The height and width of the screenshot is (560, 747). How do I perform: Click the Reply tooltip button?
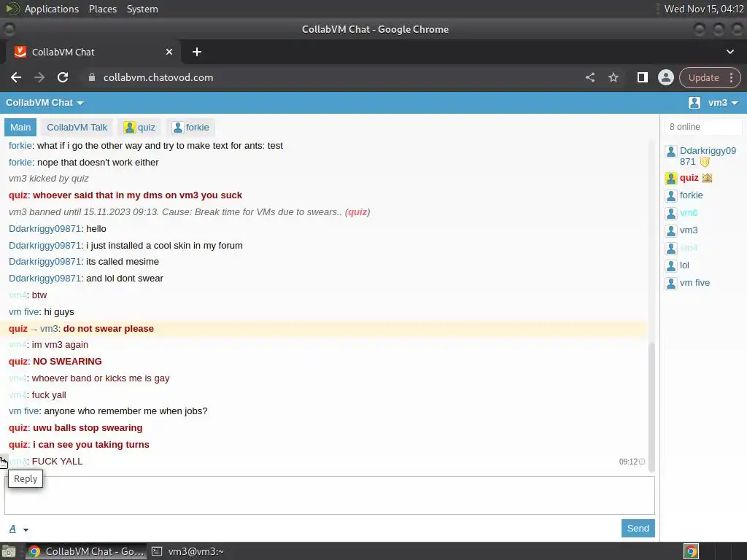pos(26,478)
